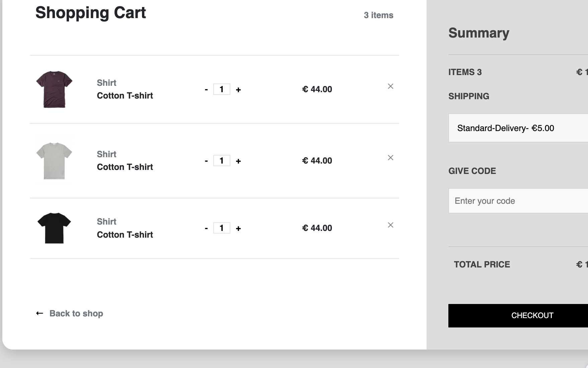Screen dimensions: 588x368
Task: Click the 3 items count label
Action: click(x=378, y=15)
